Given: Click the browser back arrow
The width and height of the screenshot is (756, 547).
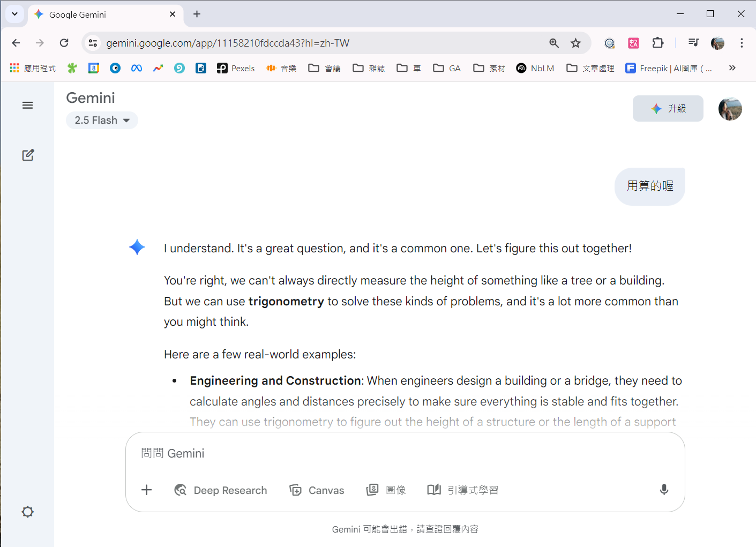Looking at the screenshot, I should pos(16,43).
